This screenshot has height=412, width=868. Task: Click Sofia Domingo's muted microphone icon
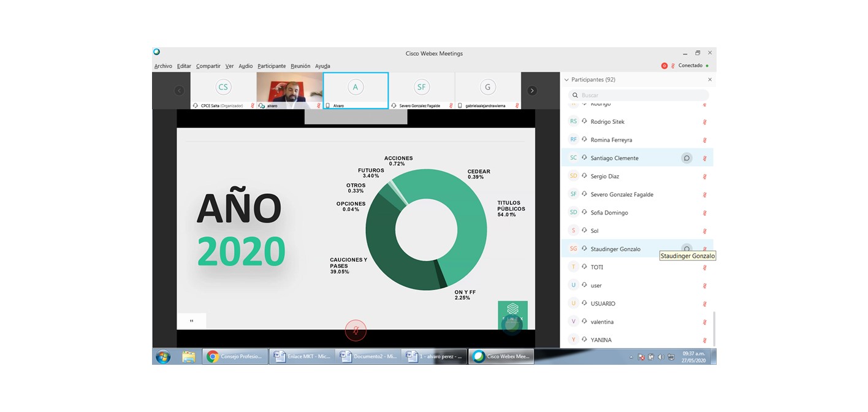pyautogui.click(x=705, y=213)
